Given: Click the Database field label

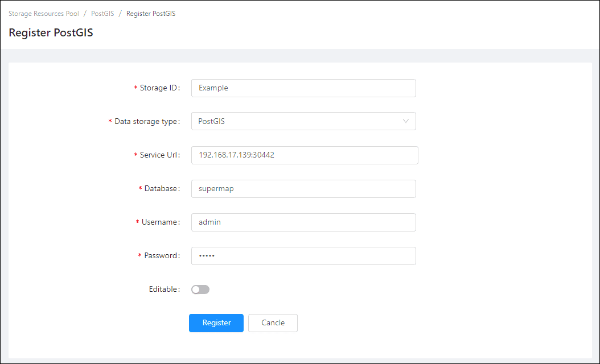Looking at the screenshot, I should point(161,189).
